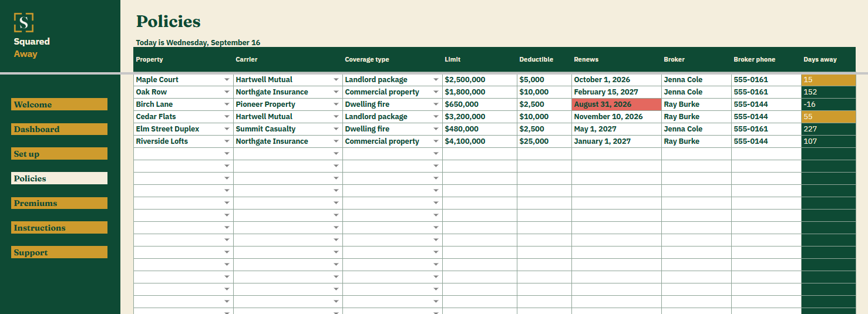Open property dropdown arrow for Birch Lane
Viewport: 868px width, 314px height.
[227, 104]
